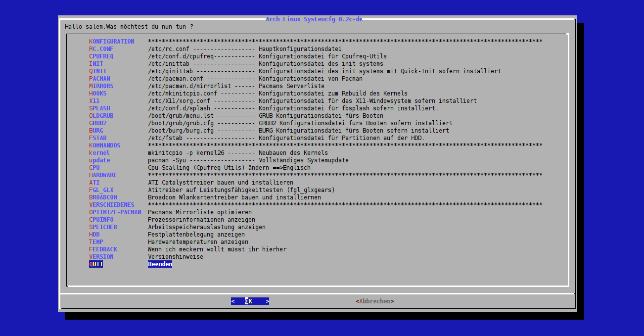This screenshot has height=336, width=644.
Task: Click the /etc/X11/xorg.conf description text
Action: [312, 101]
